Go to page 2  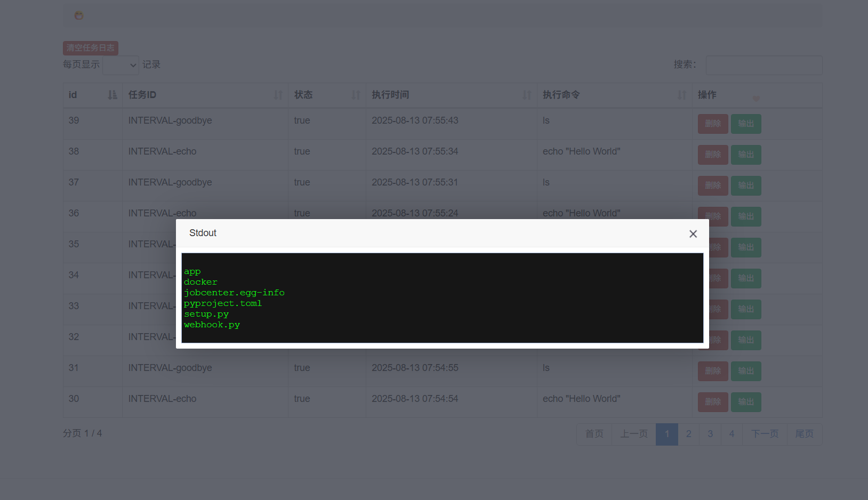[689, 434]
